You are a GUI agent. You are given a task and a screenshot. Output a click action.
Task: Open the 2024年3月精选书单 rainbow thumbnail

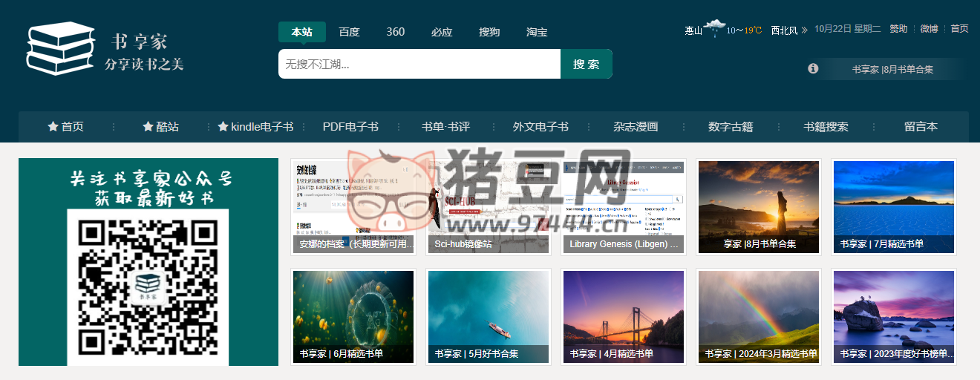tap(759, 317)
